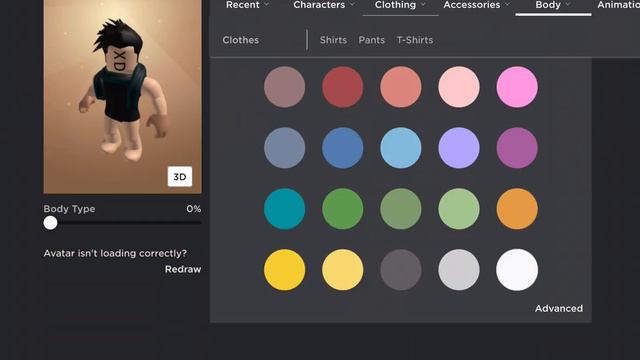Select the mauve brown skin color
Image resolution: width=640 pixels, height=360 pixels.
point(284,87)
